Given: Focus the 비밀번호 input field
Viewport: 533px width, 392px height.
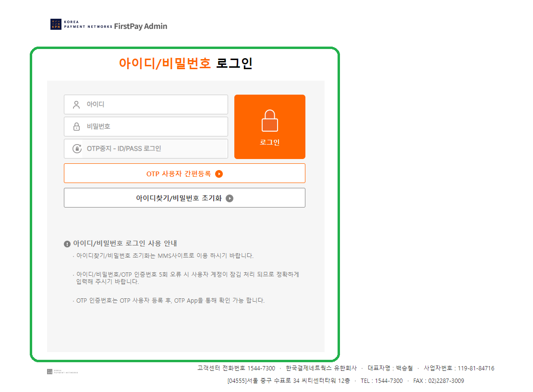Looking at the screenshot, I should [146, 126].
